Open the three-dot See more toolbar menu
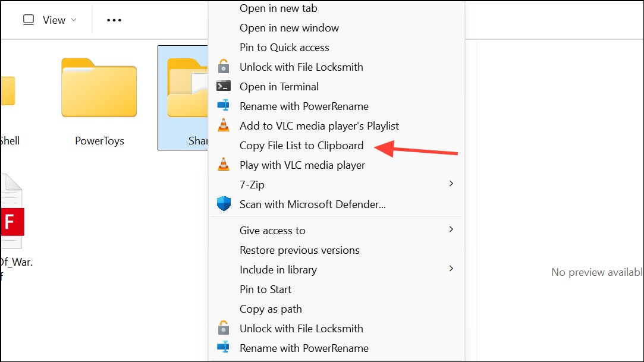This screenshot has width=644, height=362. coord(114,20)
